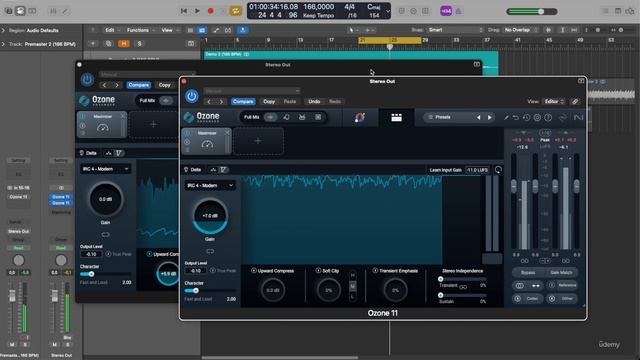Click the pencil icon beside the Presets bar

click(506, 118)
